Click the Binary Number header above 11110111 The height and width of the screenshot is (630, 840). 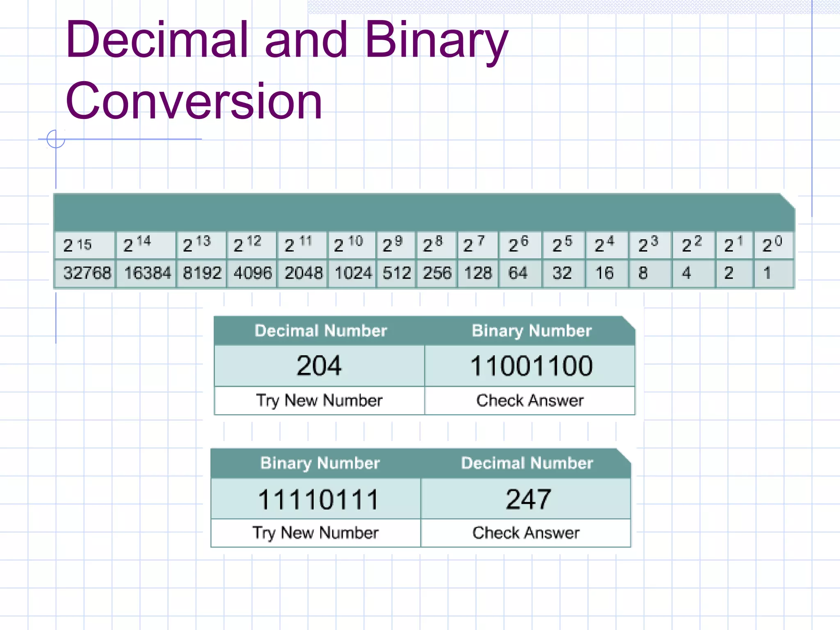coord(320,463)
